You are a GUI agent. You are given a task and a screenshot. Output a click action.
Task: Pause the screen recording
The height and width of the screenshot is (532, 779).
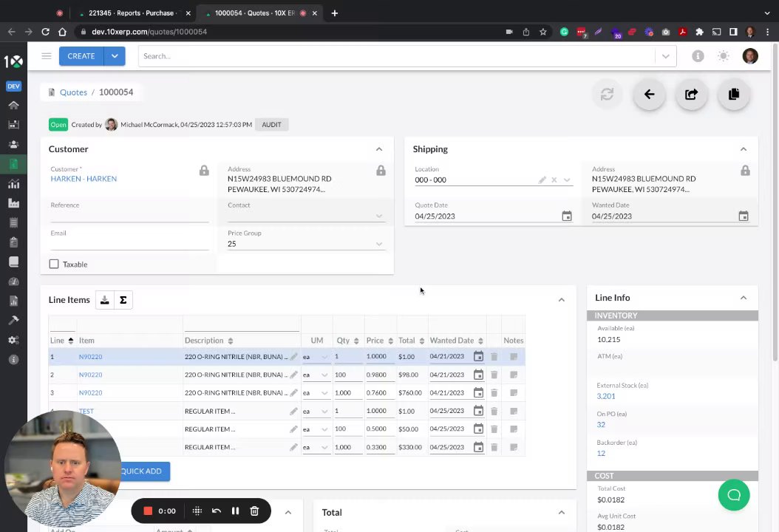(235, 511)
